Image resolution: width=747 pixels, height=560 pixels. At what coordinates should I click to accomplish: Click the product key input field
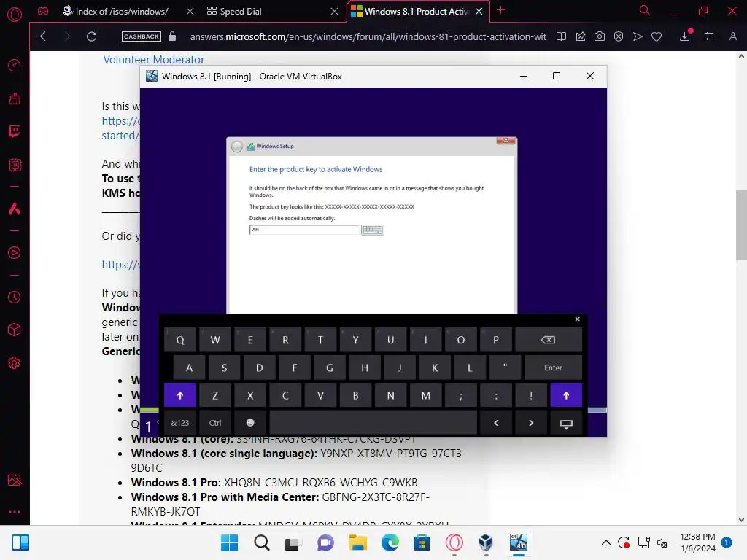point(304,230)
